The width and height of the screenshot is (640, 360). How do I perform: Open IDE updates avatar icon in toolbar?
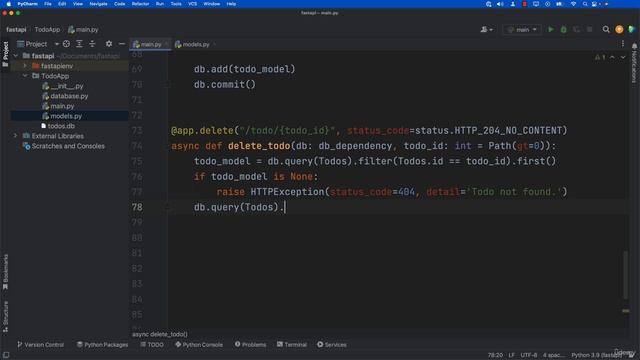pyautogui.click(x=619, y=29)
